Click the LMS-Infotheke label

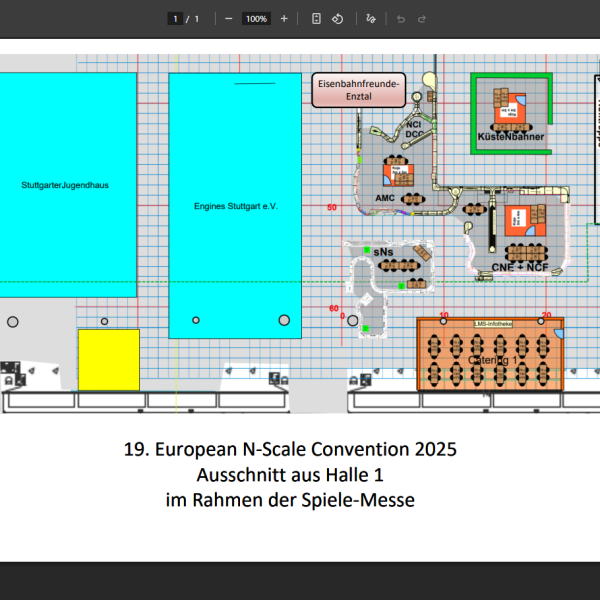(x=493, y=324)
